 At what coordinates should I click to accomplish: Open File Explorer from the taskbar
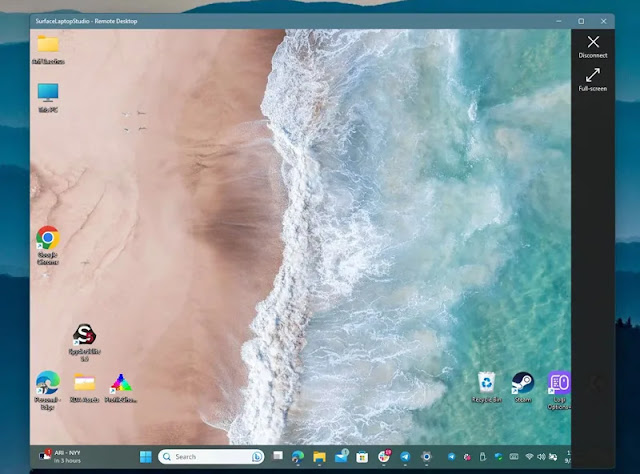pyautogui.click(x=319, y=456)
